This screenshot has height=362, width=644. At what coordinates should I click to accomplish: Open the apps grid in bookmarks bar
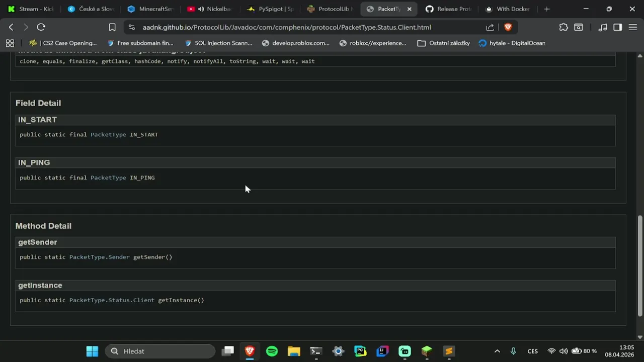(x=10, y=43)
